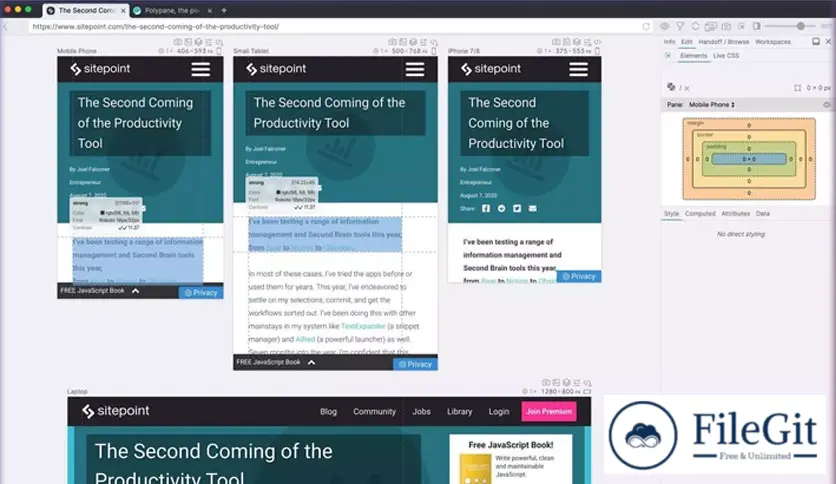
Task: Click the Privacy button in the iPhone 7/8 pane
Action: 579,277
